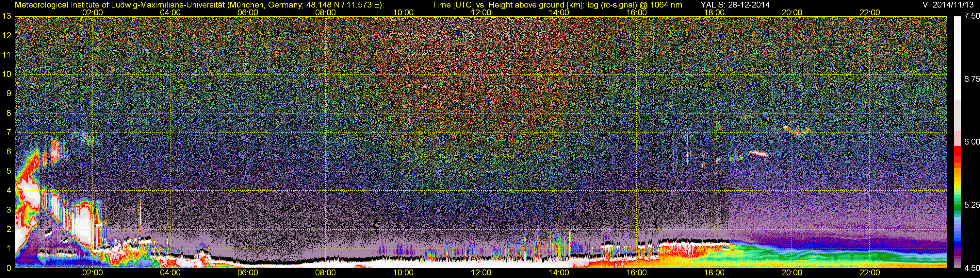The image size is (980, 278).
Task: Select 12:00 on the top time axis
Action: pos(481,12)
